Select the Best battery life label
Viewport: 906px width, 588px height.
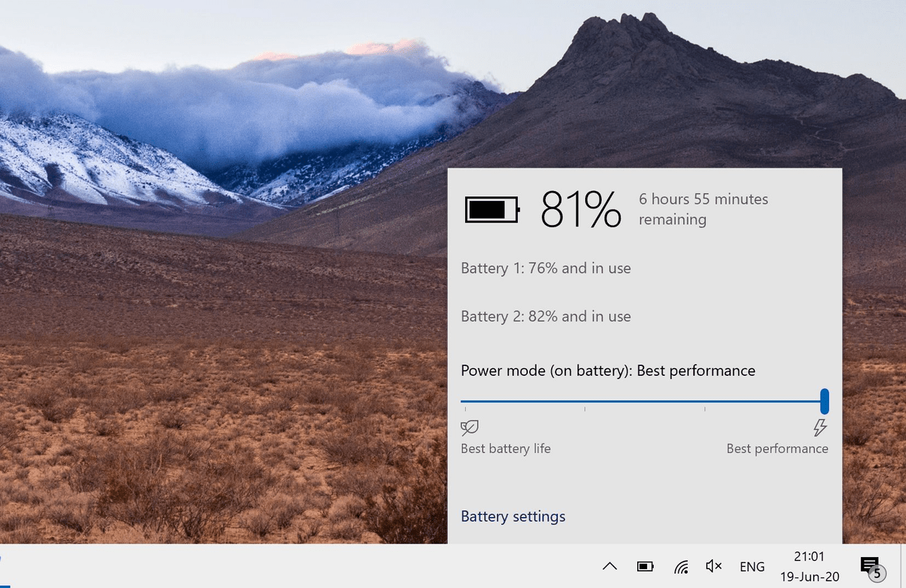click(x=506, y=448)
